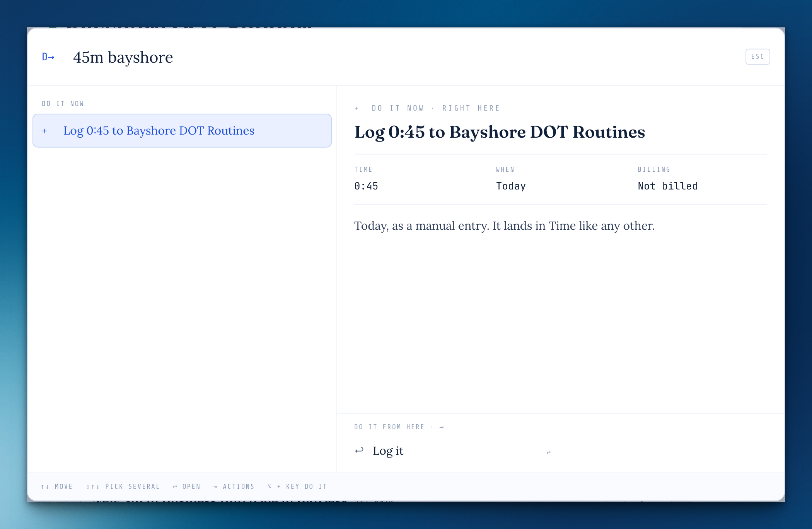Click the PICK SEVERAL footer hint
Image resolution: width=812 pixels, height=529 pixels.
click(x=123, y=486)
